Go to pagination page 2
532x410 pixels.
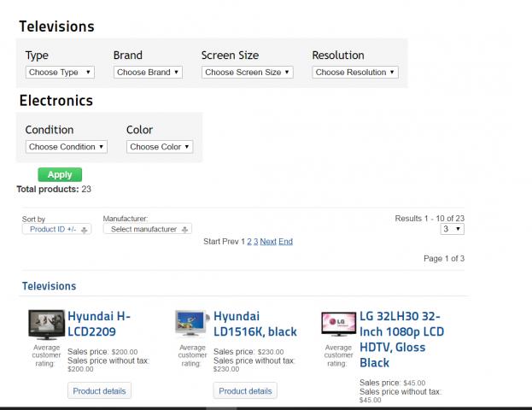249,242
